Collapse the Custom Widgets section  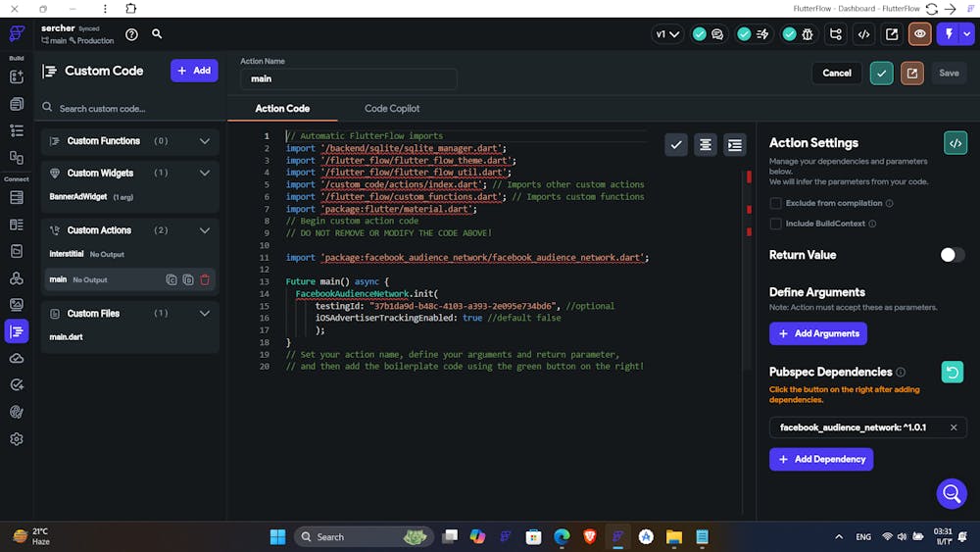[205, 174]
